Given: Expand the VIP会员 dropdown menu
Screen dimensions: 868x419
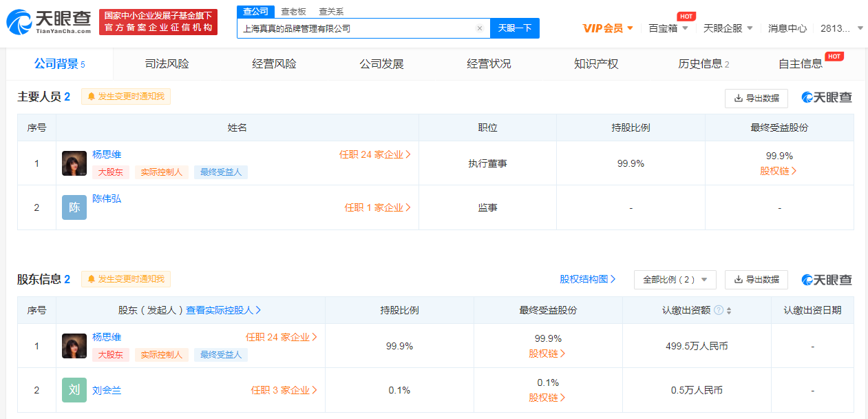Looking at the screenshot, I should [x=608, y=28].
